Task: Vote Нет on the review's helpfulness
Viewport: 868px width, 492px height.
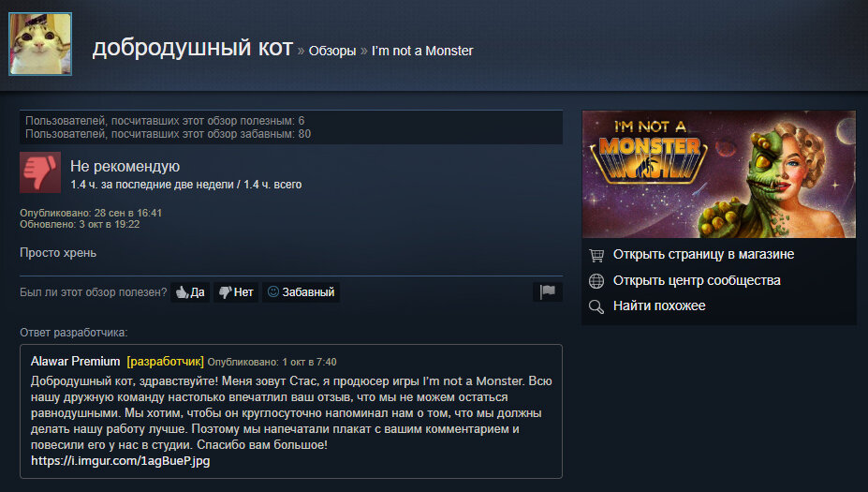Action: point(236,292)
